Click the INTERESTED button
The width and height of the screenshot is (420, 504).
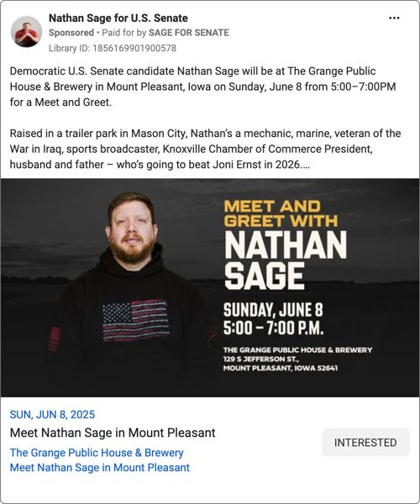tap(365, 443)
